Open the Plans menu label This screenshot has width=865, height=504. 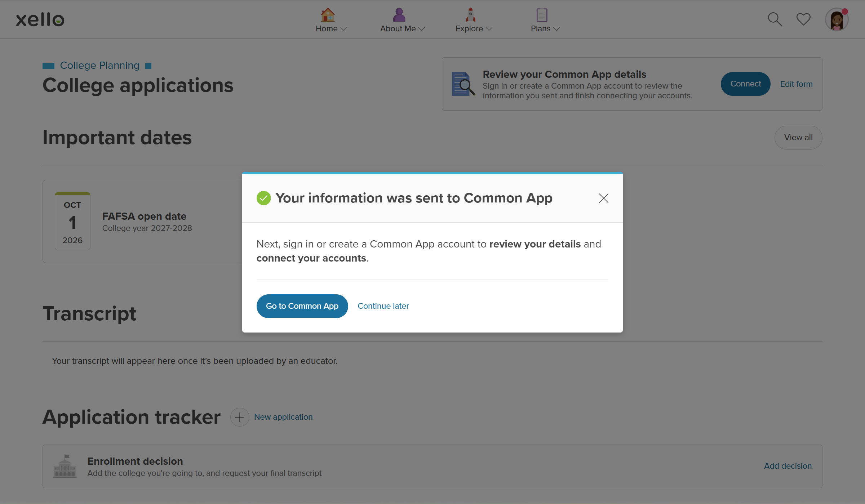(541, 29)
